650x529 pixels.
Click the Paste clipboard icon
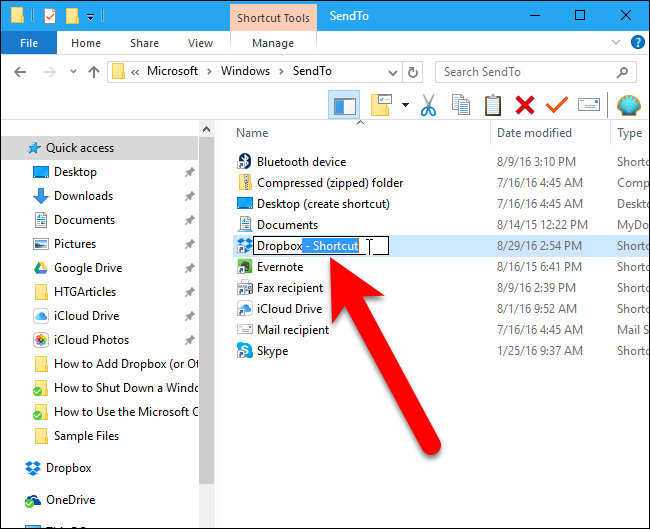point(492,105)
